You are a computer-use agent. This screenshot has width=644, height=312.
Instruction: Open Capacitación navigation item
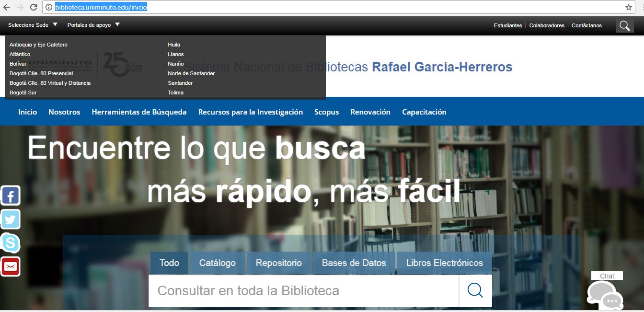point(424,112)
